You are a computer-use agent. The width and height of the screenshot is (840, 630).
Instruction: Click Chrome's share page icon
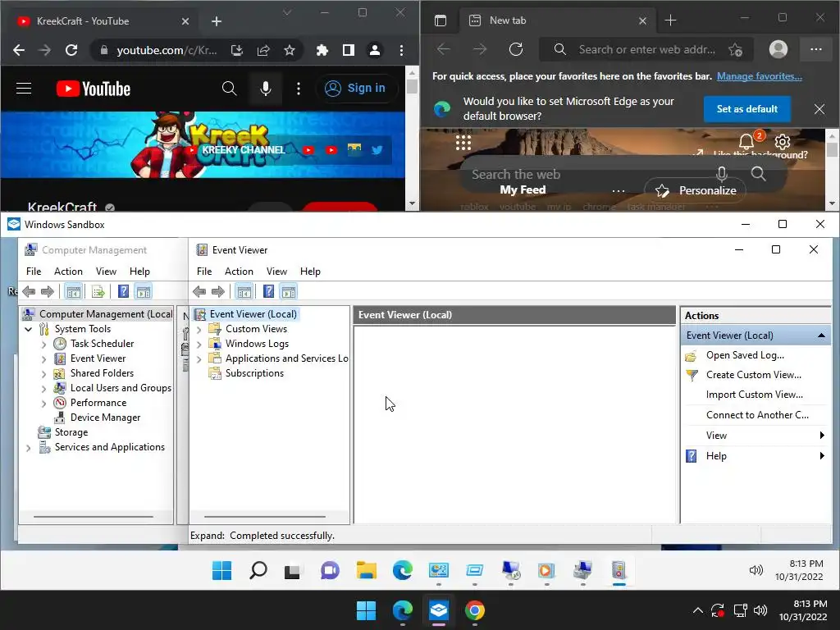pos(263,50)
